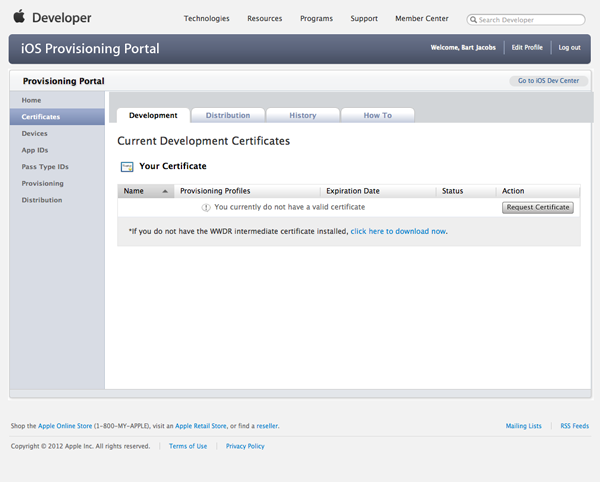600x482 pixels.
Task: Select Certificates in the sidebar
Action: 57,117
